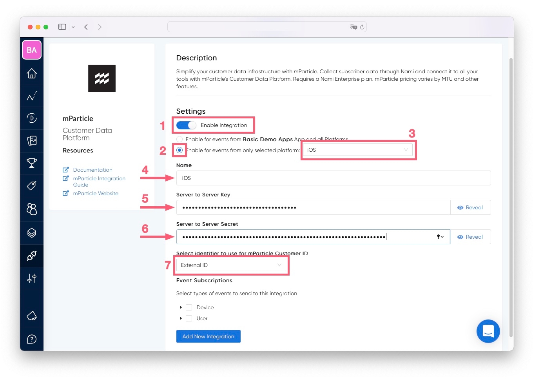Click the Event Subscriptions heading
Screen dimensions: 542x392
(204, 280)
